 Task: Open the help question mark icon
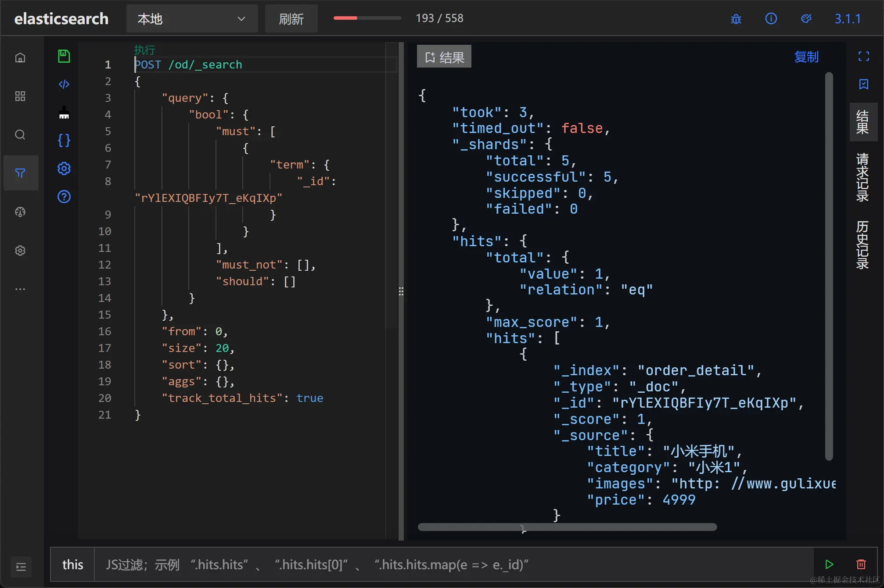(x=64, y=197)
